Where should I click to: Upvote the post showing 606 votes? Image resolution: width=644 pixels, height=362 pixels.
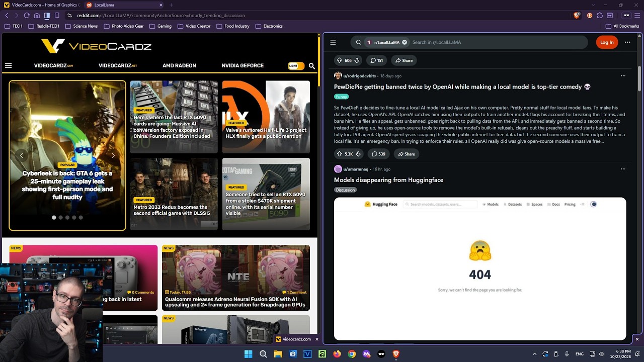[x=339, y=60]
